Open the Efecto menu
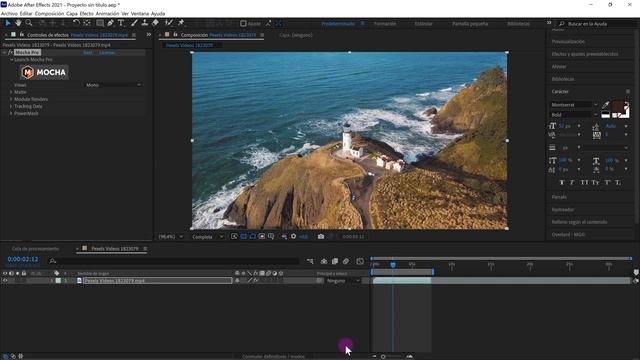This screenshot has height=360, width=640. (87, 13)
